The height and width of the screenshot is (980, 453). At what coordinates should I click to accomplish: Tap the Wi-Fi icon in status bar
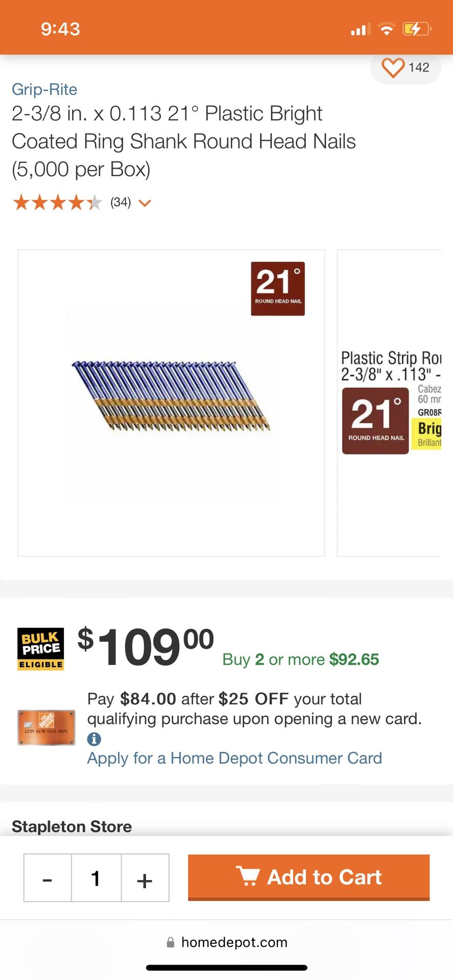coord(387,29)
